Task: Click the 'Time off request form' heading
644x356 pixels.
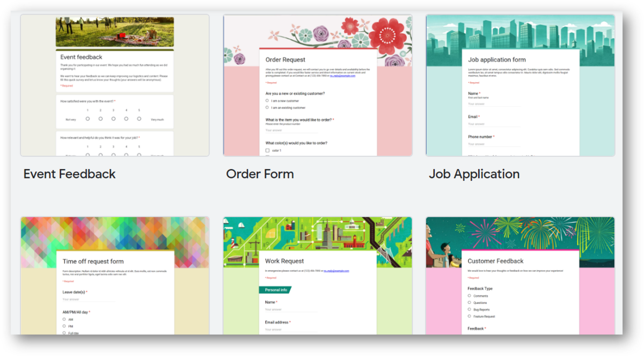Action: (93, 261)
